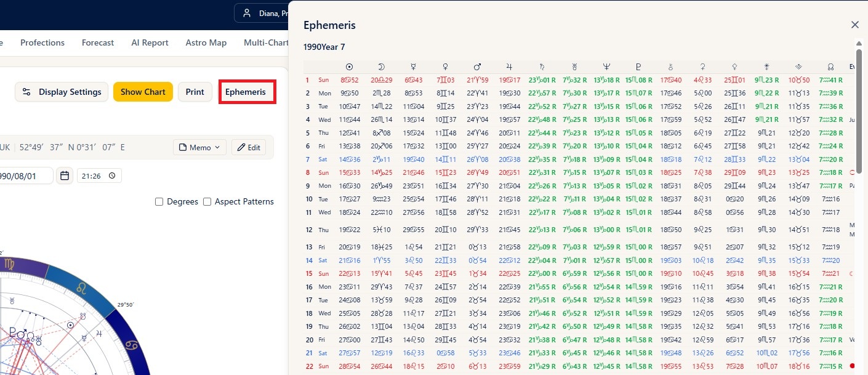Image resolution: width=868 pixels, height=375 pixels.
Task: Click the 21:26 time input field
Action: coord(99,175)
